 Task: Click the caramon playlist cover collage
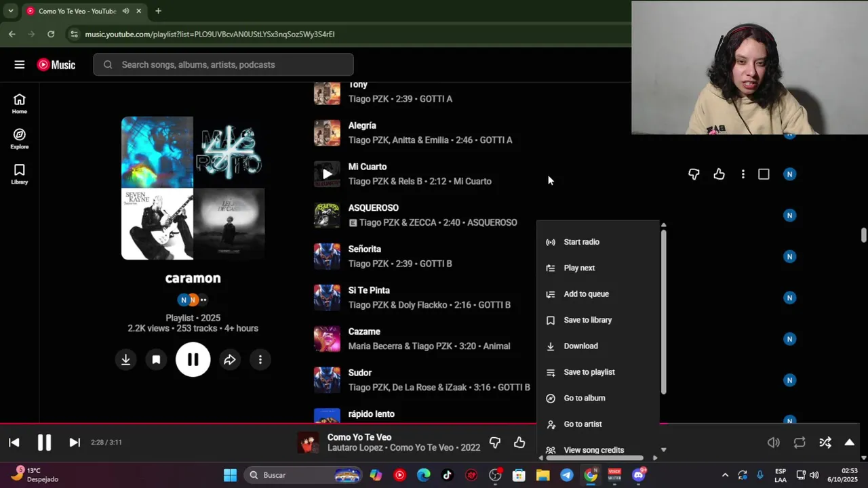point(193,188)
